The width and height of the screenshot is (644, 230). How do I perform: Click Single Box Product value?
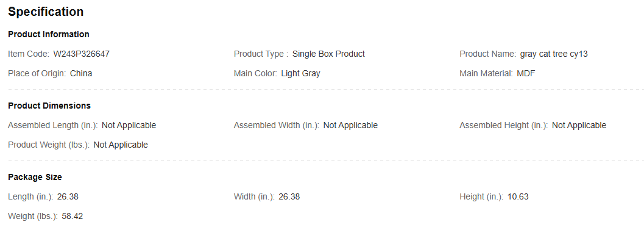(x=328, y=54)
